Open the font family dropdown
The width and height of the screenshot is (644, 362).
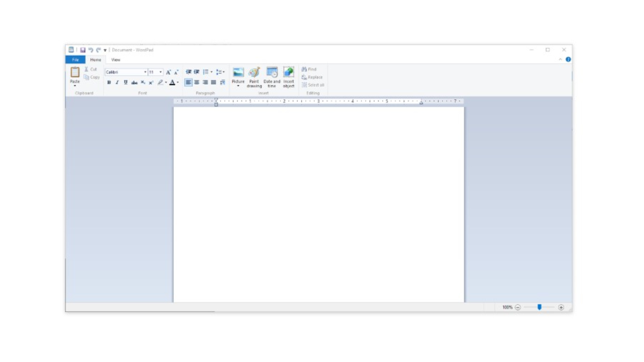pos(144,71)
